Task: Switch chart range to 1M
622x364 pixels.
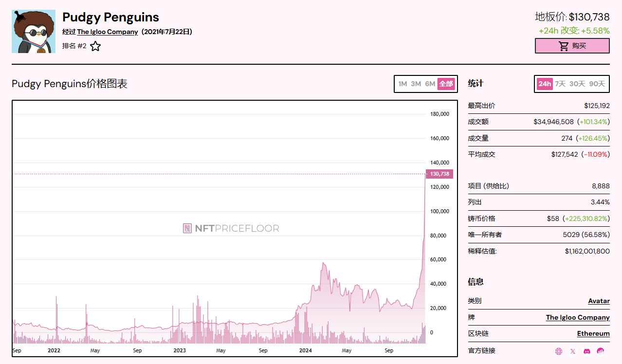Action: pyautogui.click(x=402, y=84)
